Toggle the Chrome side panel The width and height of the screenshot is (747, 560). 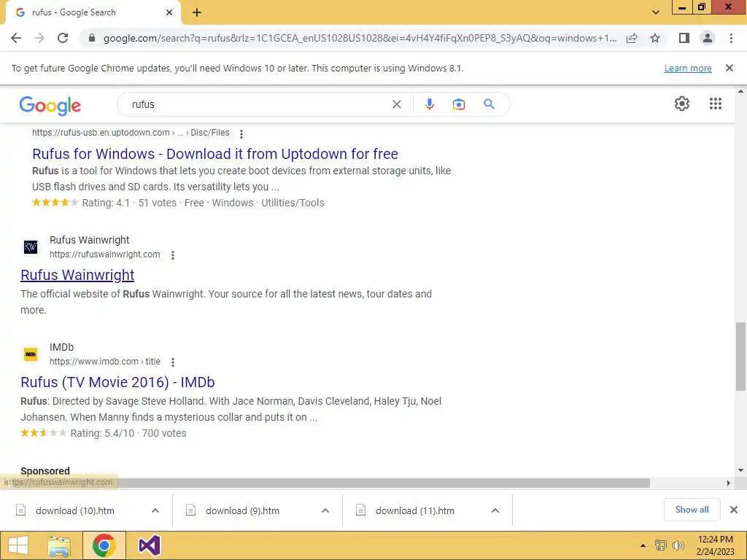coord(684,38)
